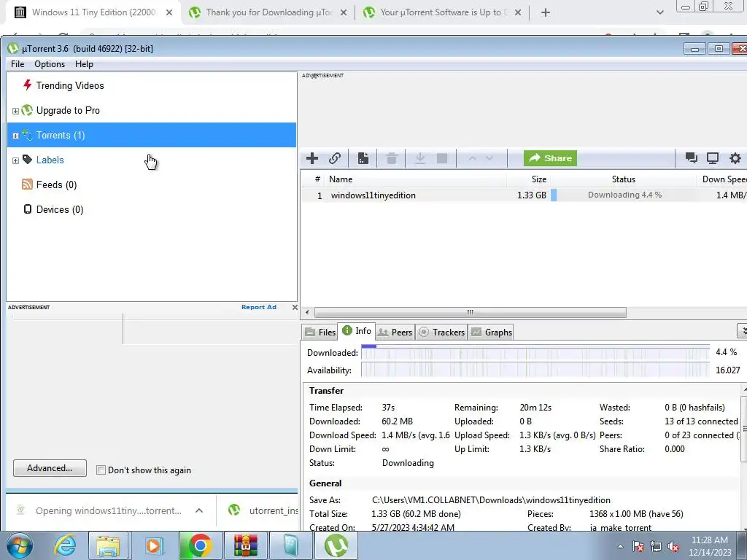747x560 pixels.
Task: Open Preferences gear icon
Action: pos(735,158)
